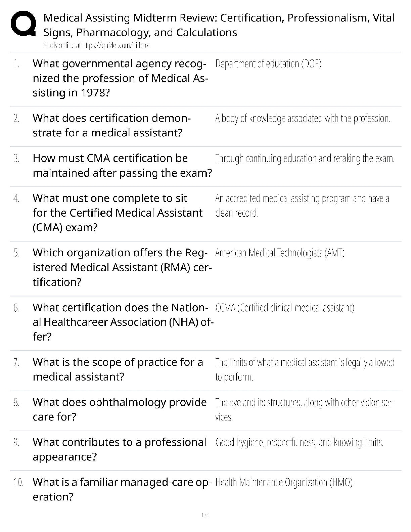Select question 3 on CMA certification maintenance
The image size is (411, 532).
click(122, 165)
